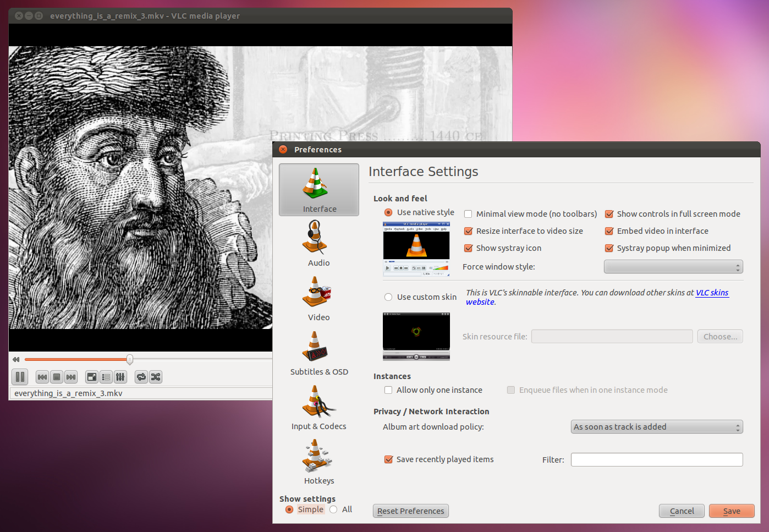Skip to next track in VLC

pos(71,377)
